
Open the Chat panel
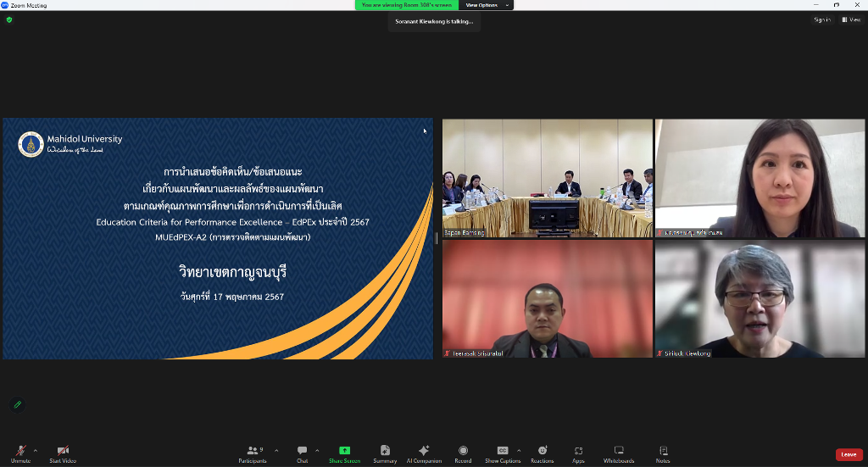click(x=302, y=453)
